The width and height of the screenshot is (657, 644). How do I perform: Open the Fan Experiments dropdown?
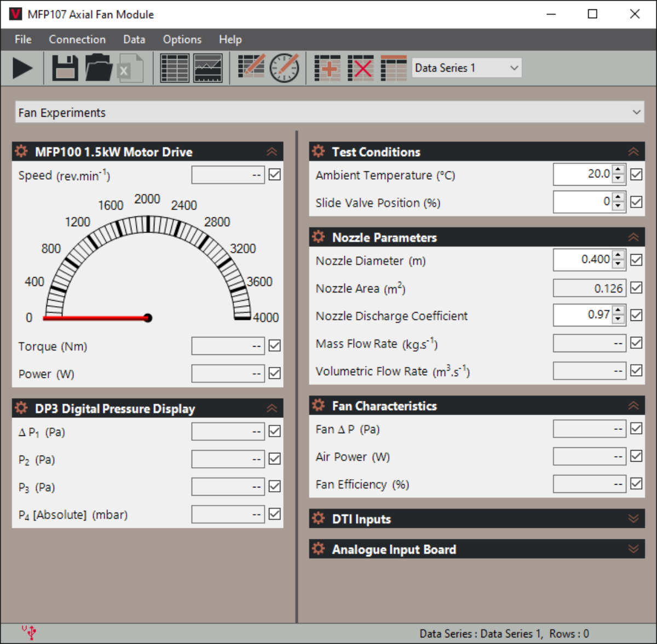click(329, 112)
